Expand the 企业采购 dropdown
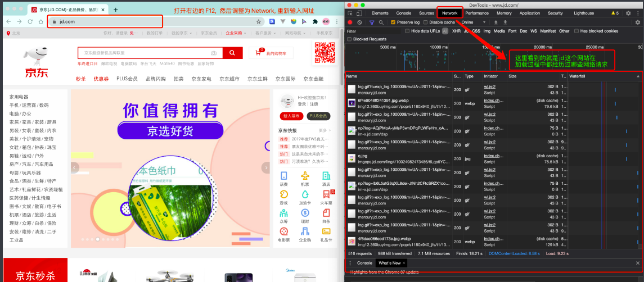The image size is (644, 282). pos(236,33)
